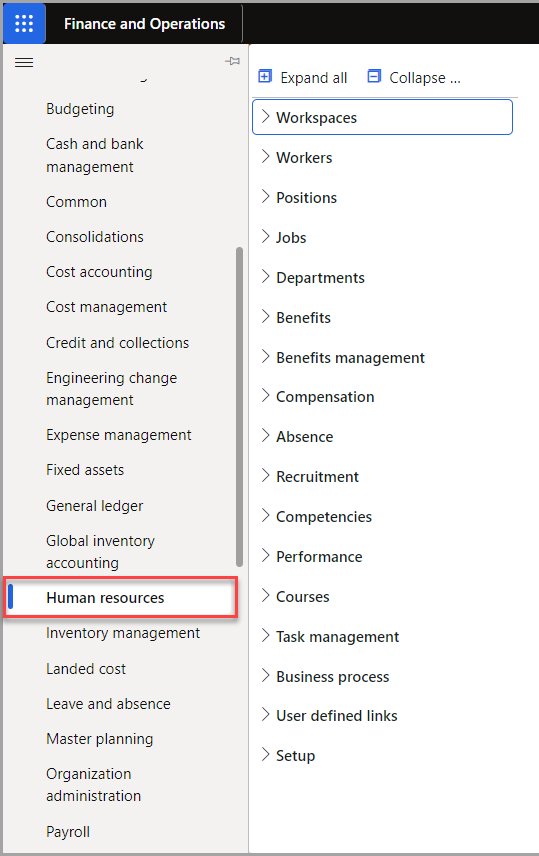Go to Leave and absence module

108,704
